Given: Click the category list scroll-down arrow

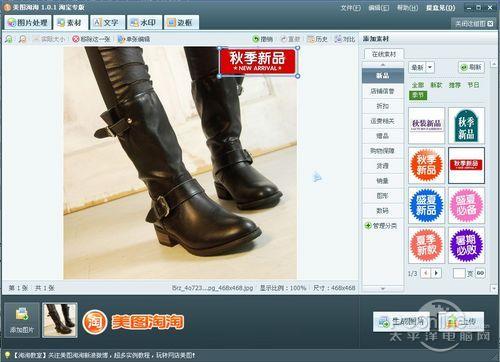Looking at the screenshot, I should 383,289.
